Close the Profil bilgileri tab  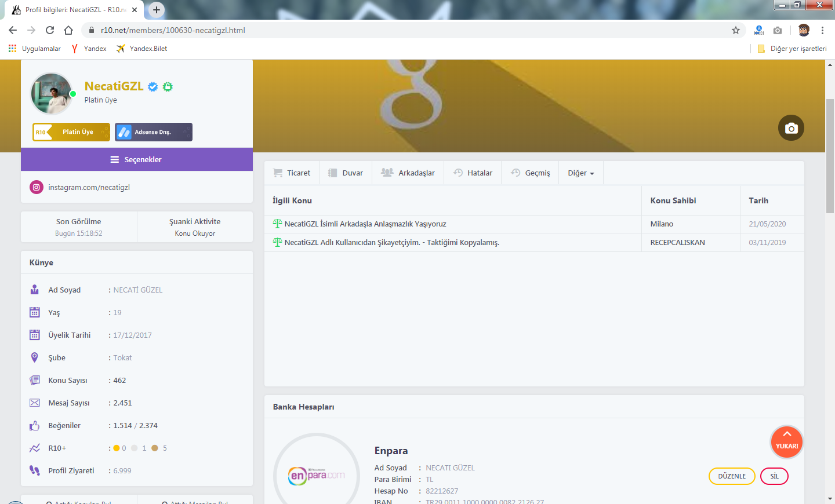click(135, 10)
